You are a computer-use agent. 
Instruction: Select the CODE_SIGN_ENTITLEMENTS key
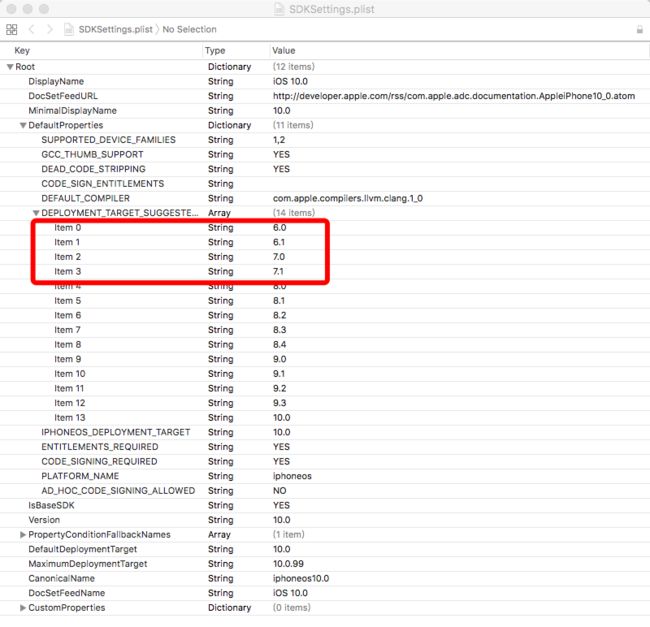click(x=103, y=184)
